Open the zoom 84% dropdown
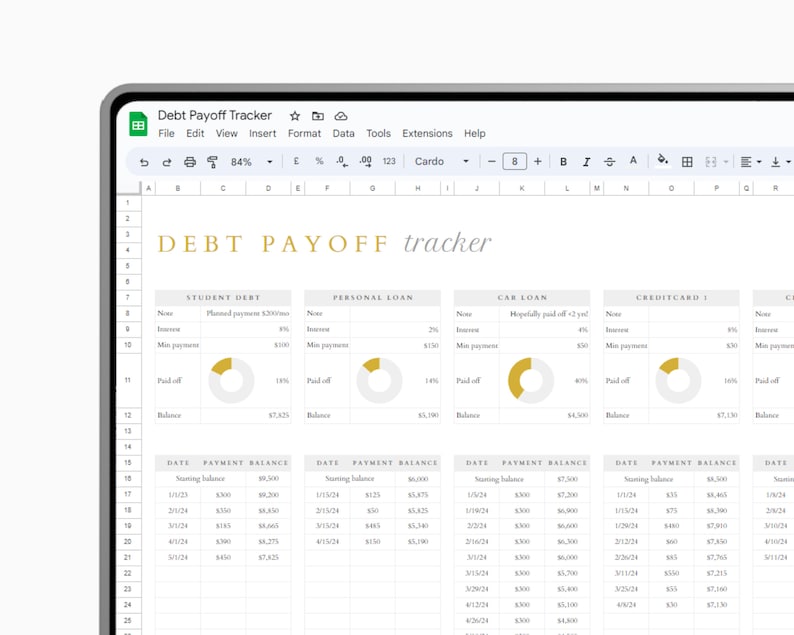The height and width of the screenshot is (635, 794). [x=252, y=162]
